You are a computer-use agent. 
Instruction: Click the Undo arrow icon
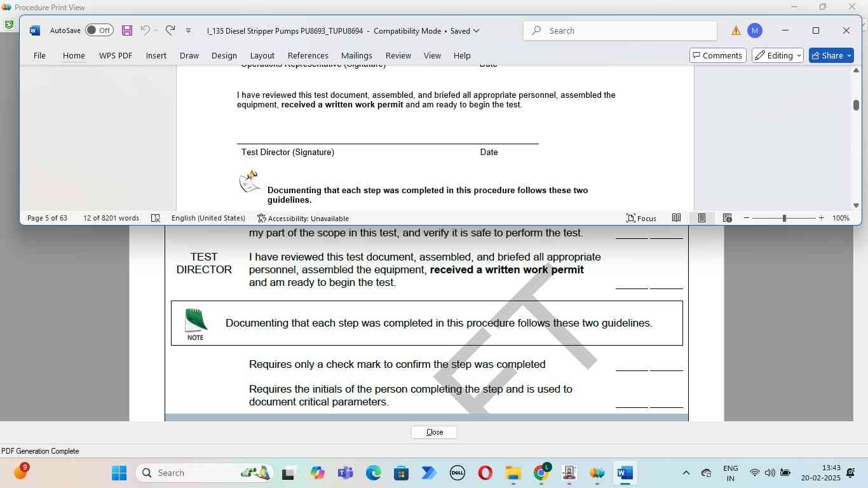coord(145,30)
